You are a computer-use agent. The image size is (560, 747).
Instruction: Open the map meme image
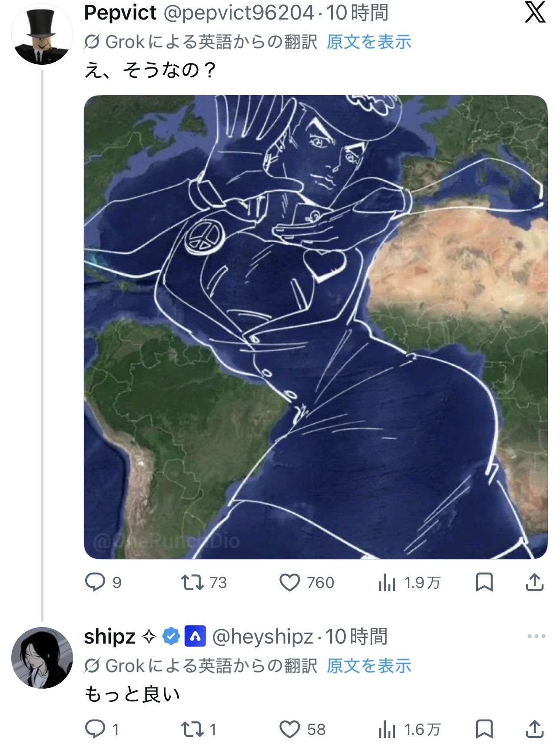pos(315,327)
